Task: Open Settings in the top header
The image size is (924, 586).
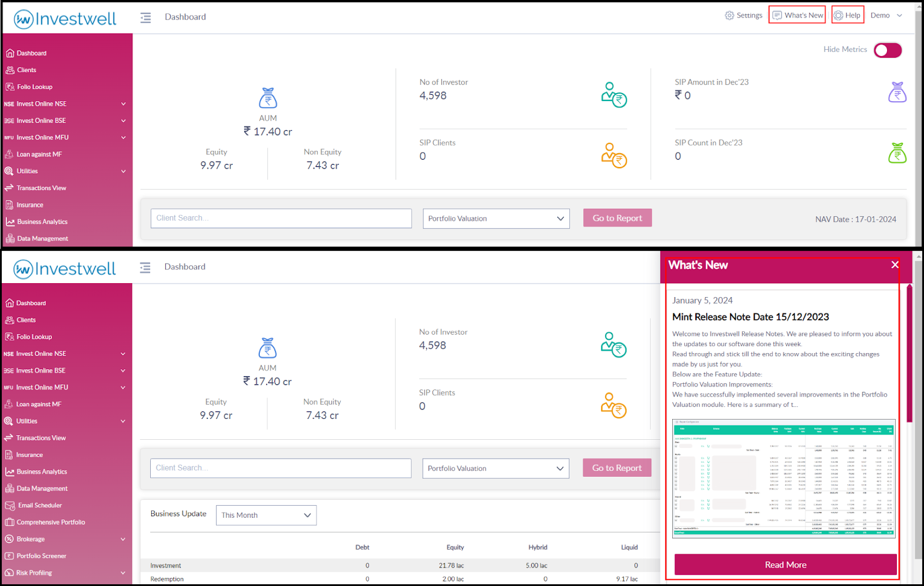Action: coord(744,16)
